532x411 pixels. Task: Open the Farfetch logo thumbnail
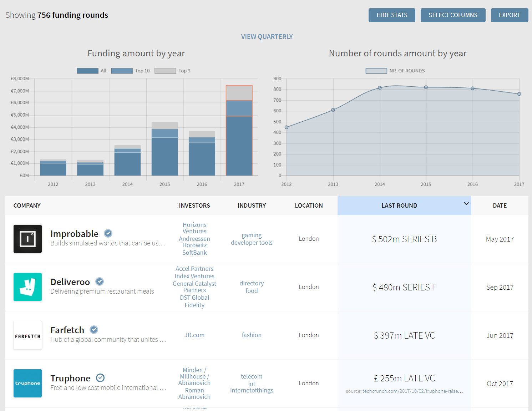[27, 335]
